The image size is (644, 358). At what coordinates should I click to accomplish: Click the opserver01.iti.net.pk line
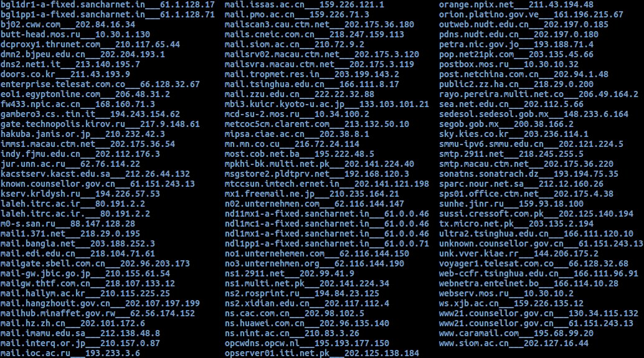[x=321, y=352]
